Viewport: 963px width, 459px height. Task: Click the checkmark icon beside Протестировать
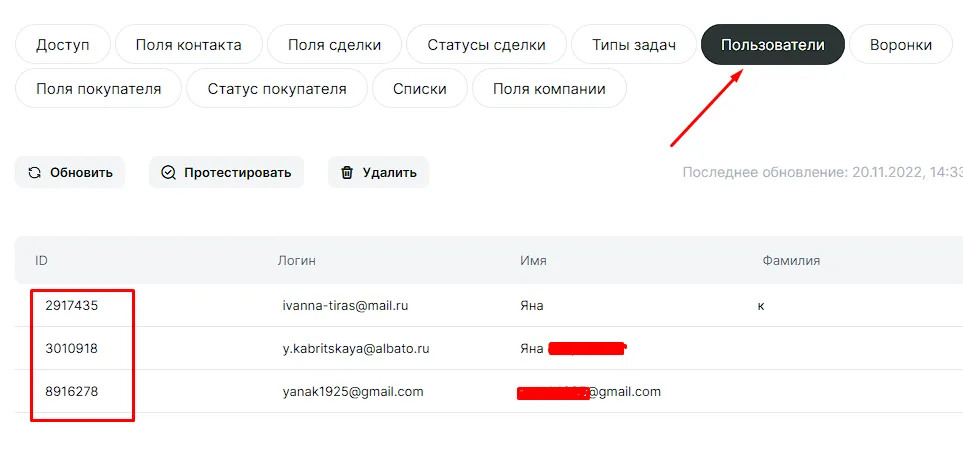coord(168,172)
